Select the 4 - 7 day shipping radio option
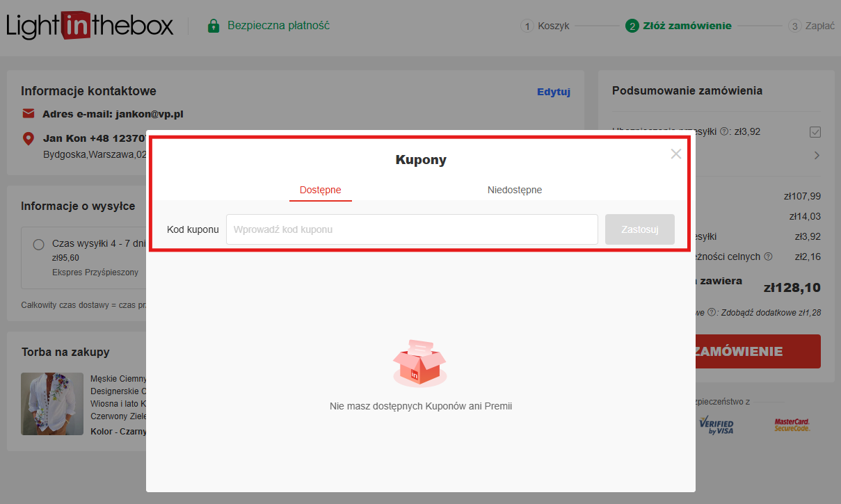The height and width of the screenshot is (504, 841). [x=39, y=244]
